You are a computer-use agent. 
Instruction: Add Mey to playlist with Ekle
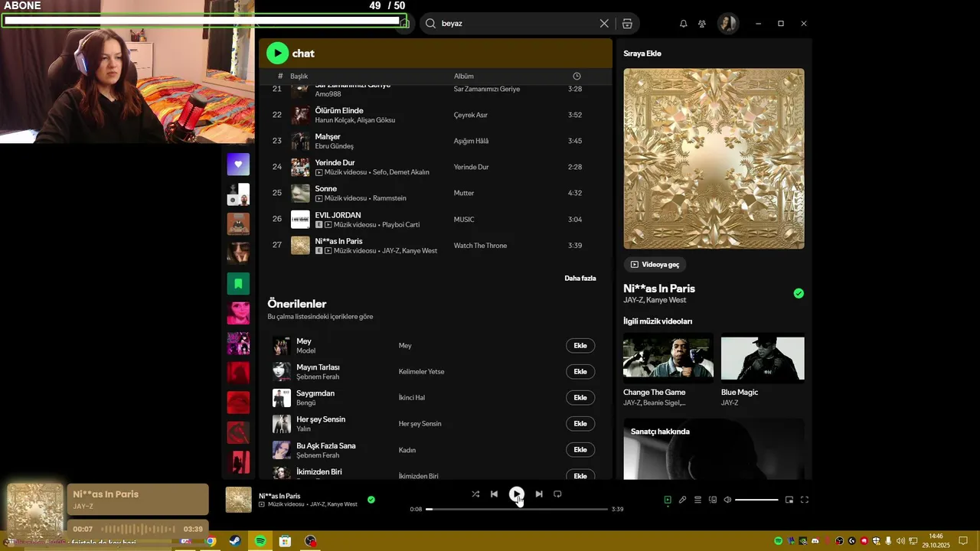pos(580,346)
